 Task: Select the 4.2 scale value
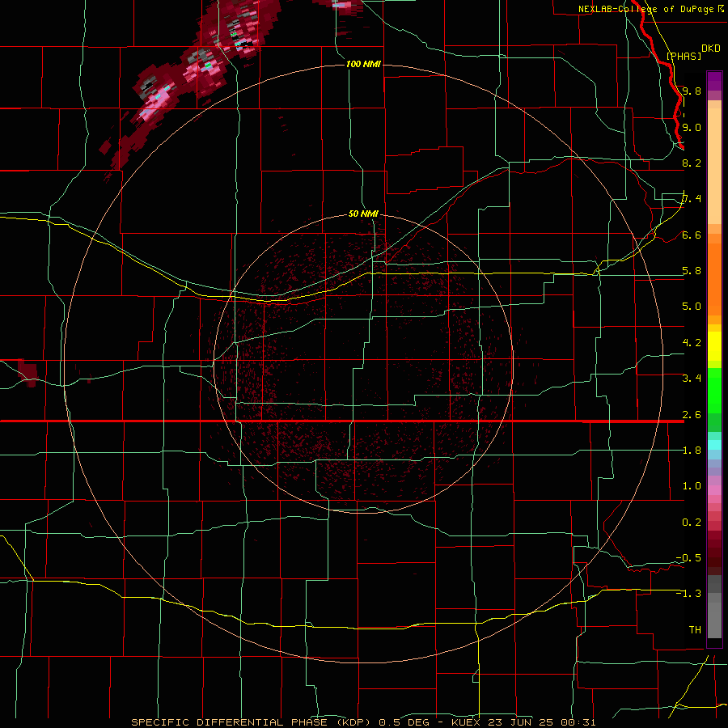point(692,343)
